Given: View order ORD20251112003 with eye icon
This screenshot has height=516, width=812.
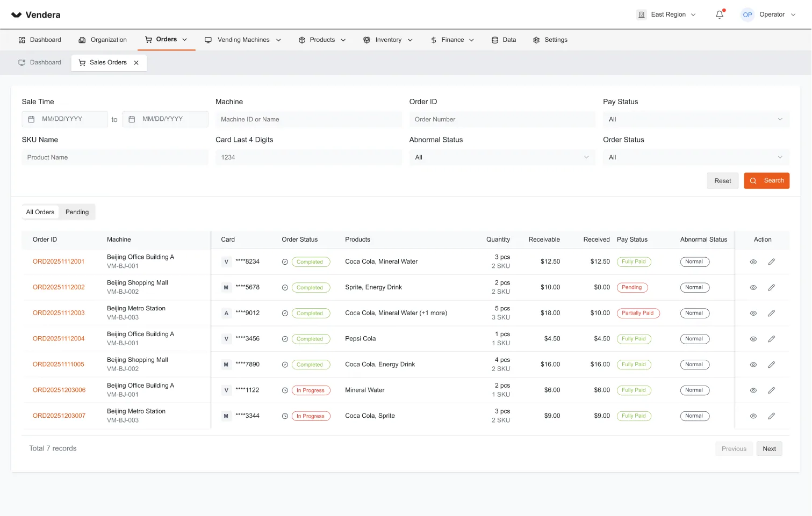Looking at the screenshot, I should click(753, 314).
